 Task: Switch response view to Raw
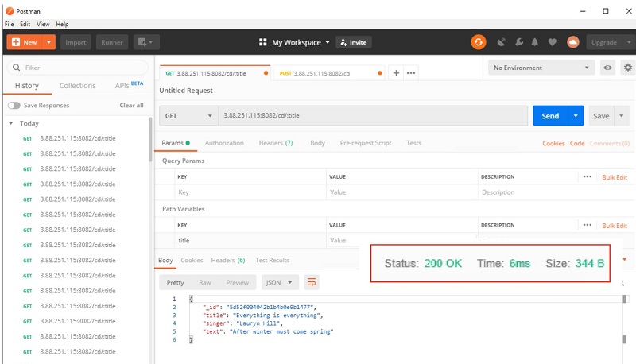pyautogui.click(x=205, y=282)
